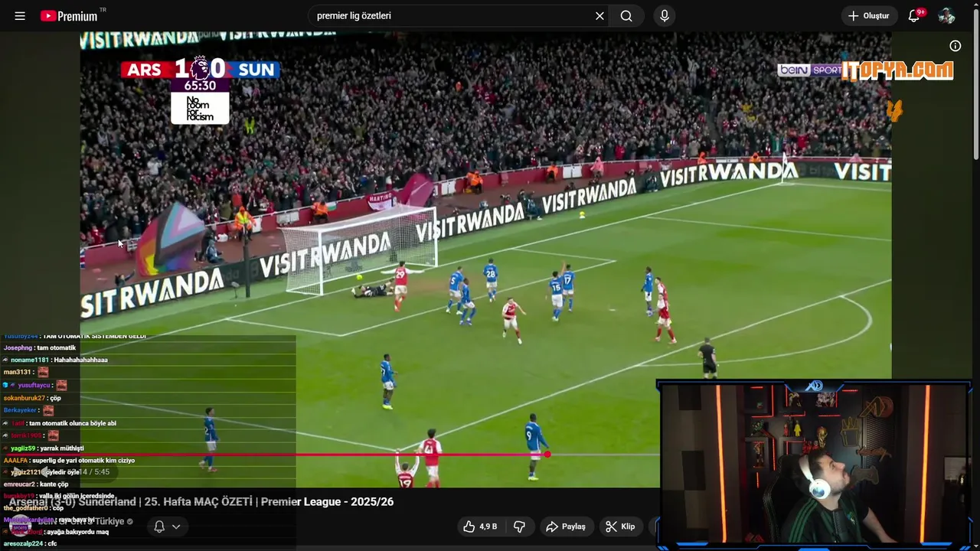Open the beIN SPORTS Türkiye channel name

click(80, 521)
